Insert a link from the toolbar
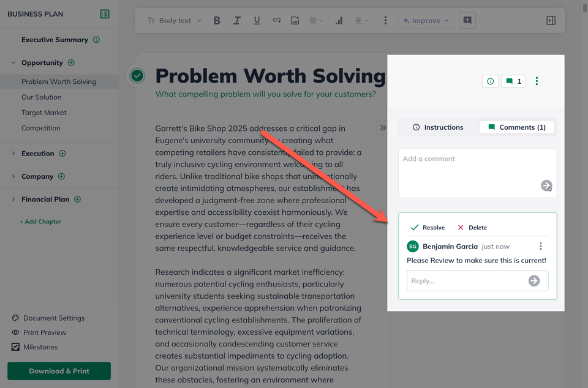 pyautogui.click(x=277, y=21)
